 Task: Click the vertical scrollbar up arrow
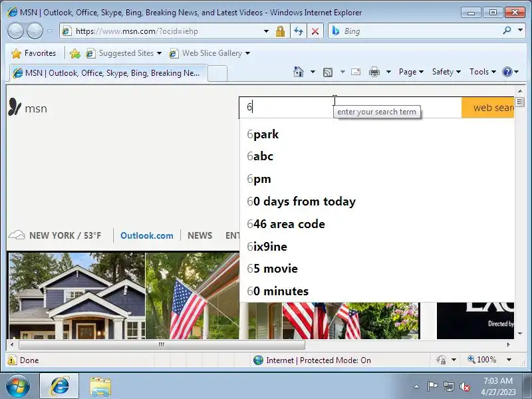[x=520, y=91]
